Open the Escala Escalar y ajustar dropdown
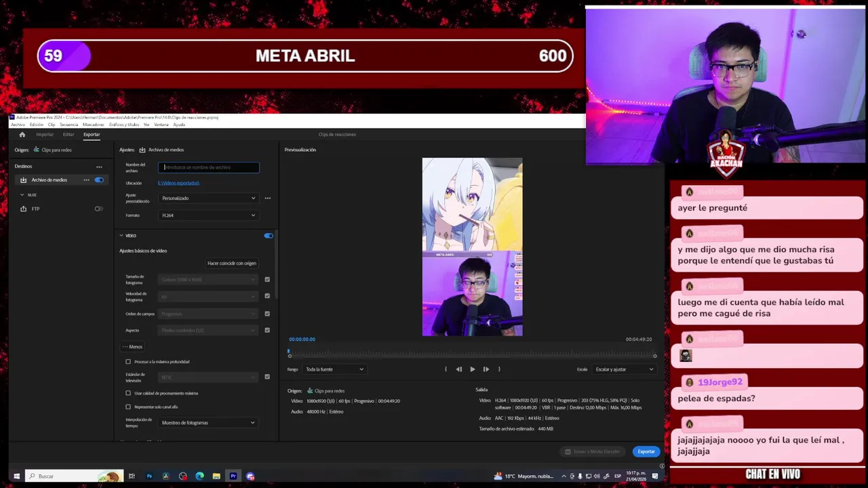This screenshot has height=488, width=868. tap(624, 369)
